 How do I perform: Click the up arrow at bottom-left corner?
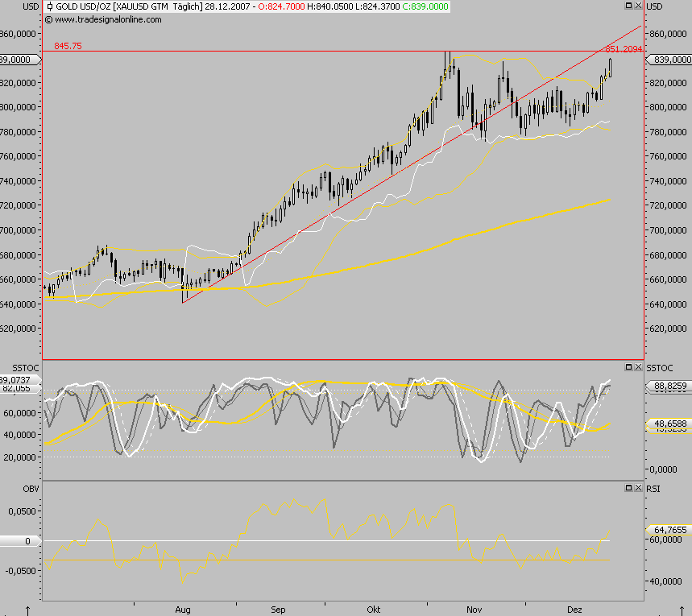27,610
